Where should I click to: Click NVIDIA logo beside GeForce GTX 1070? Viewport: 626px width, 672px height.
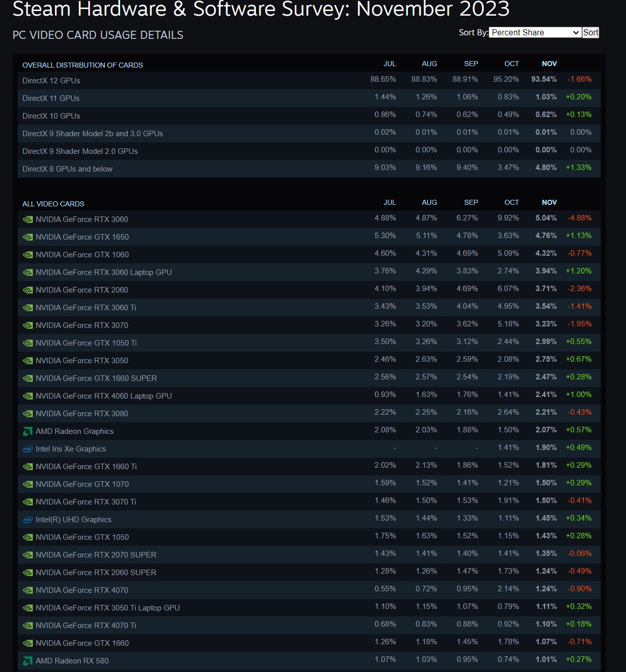point(28,484)
